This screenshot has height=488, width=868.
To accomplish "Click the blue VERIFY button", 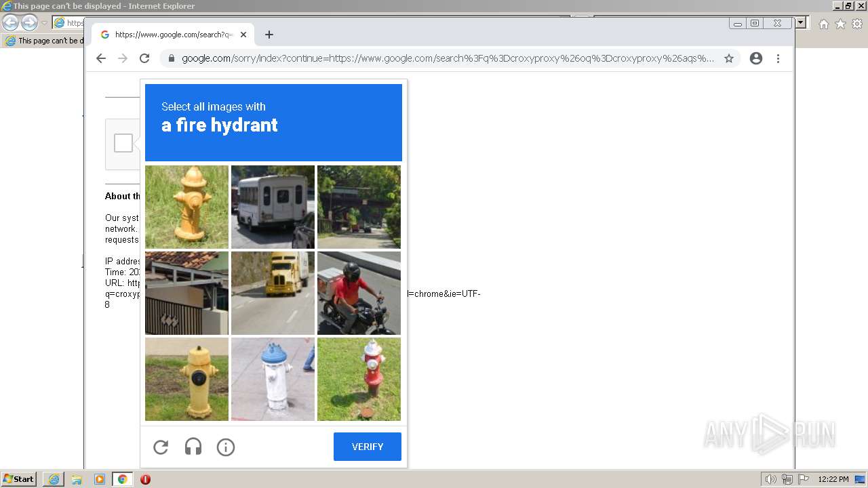I will tap(368, 447).
